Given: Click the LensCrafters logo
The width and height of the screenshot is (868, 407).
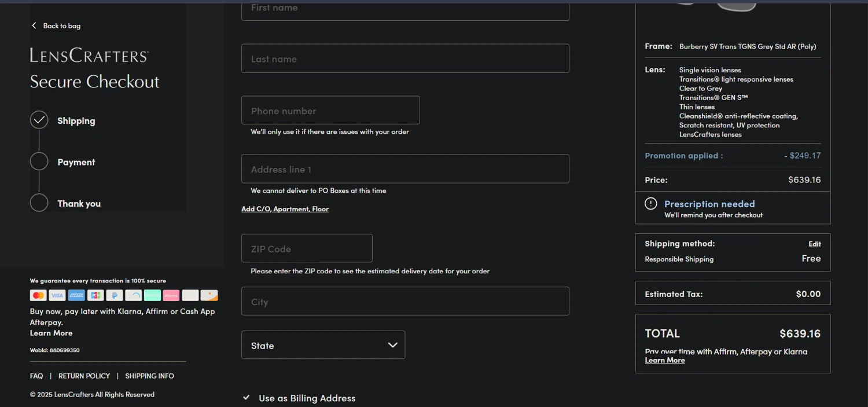Looking at the screenshot, I should (90, 56).
